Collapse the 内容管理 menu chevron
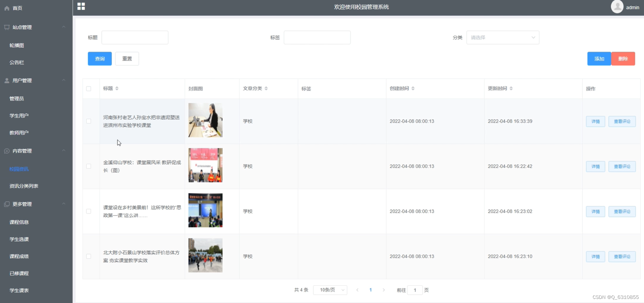644x303 pixels. pos(64,150)
